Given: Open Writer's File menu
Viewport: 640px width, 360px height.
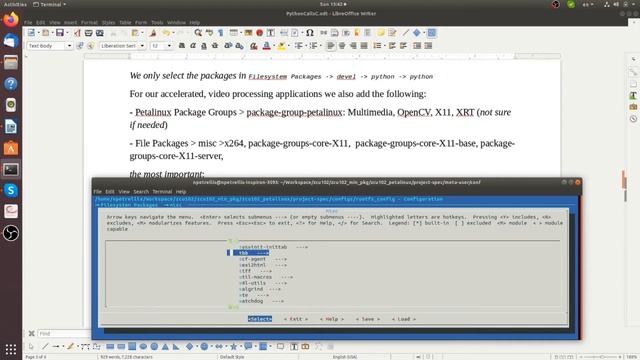Looking at the screenshot, I should pos(28,22).
